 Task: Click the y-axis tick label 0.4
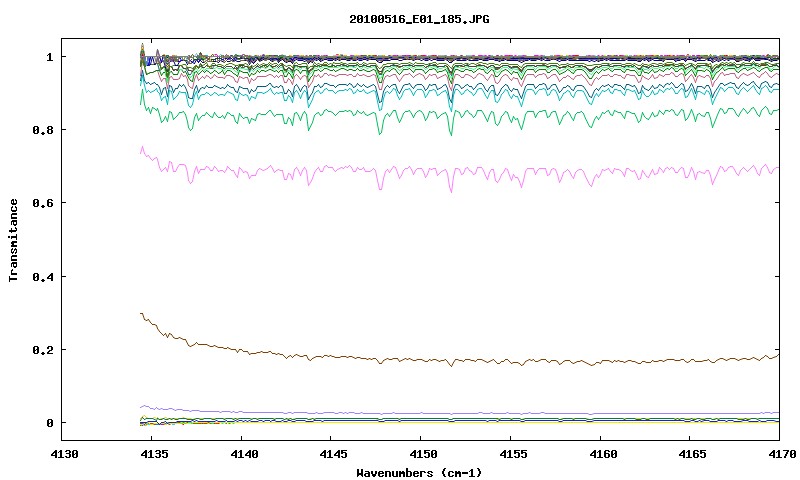tap(43, 276)
